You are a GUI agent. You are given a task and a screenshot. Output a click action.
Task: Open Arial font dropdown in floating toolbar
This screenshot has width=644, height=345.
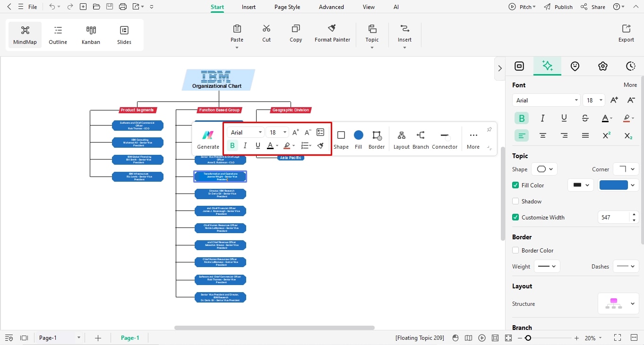click(245, 133)
